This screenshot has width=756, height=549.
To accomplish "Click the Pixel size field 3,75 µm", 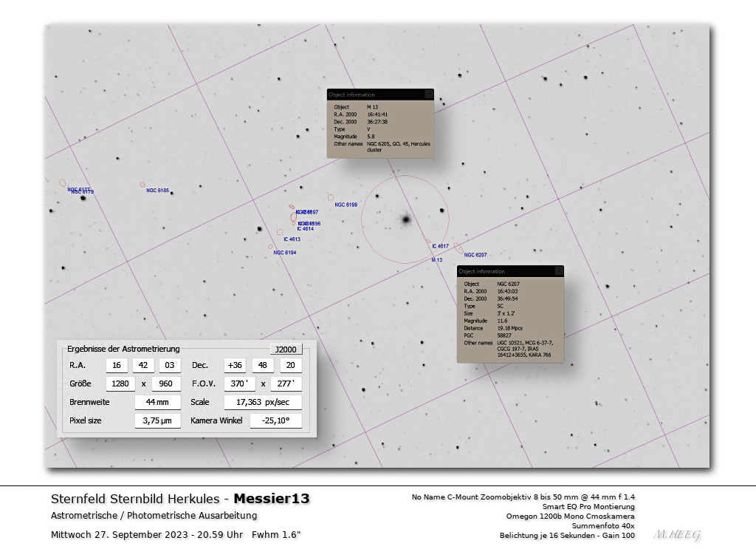I will (x=157, y=421).
